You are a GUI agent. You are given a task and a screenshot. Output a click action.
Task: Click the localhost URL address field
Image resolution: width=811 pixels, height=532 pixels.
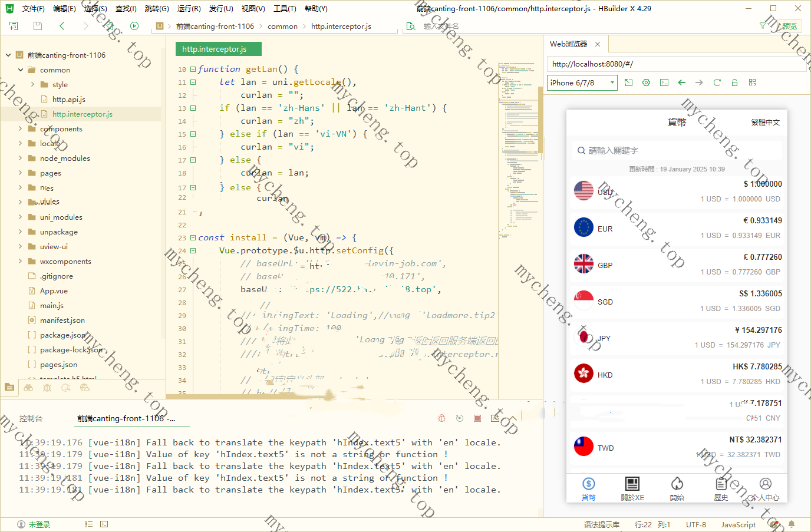pos(677,64)
